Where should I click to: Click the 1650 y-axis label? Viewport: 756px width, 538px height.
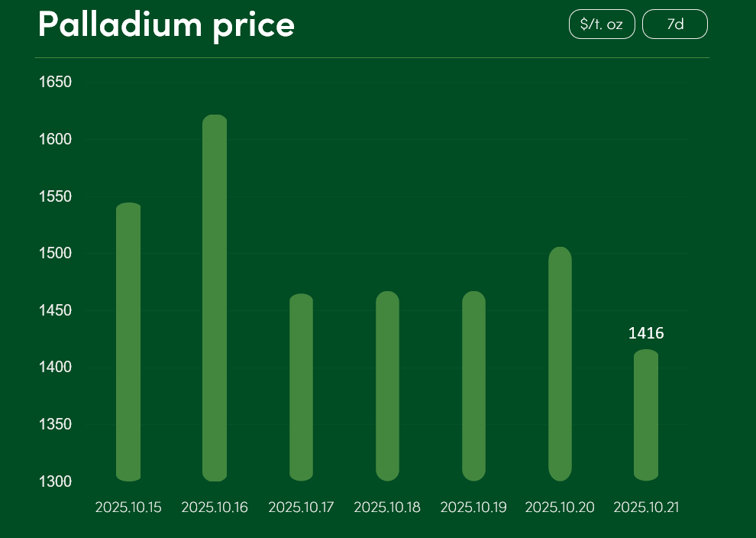click(55, 82)
